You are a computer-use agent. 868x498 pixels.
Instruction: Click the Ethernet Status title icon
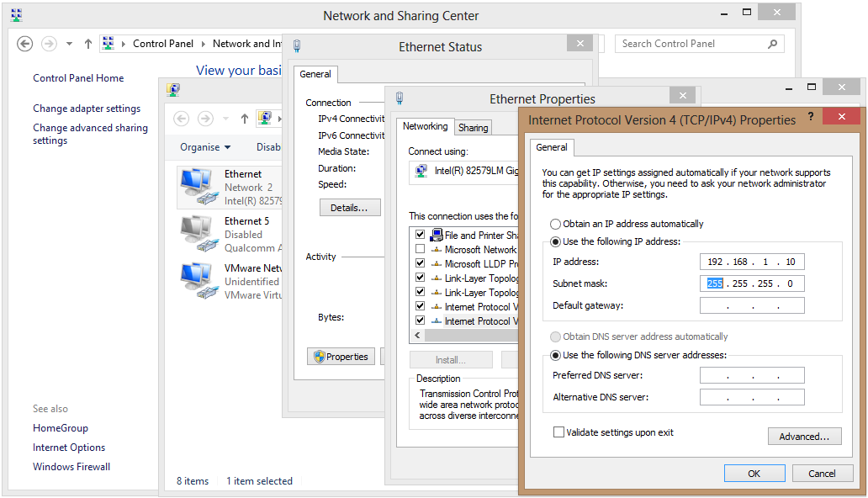point(297,46)
